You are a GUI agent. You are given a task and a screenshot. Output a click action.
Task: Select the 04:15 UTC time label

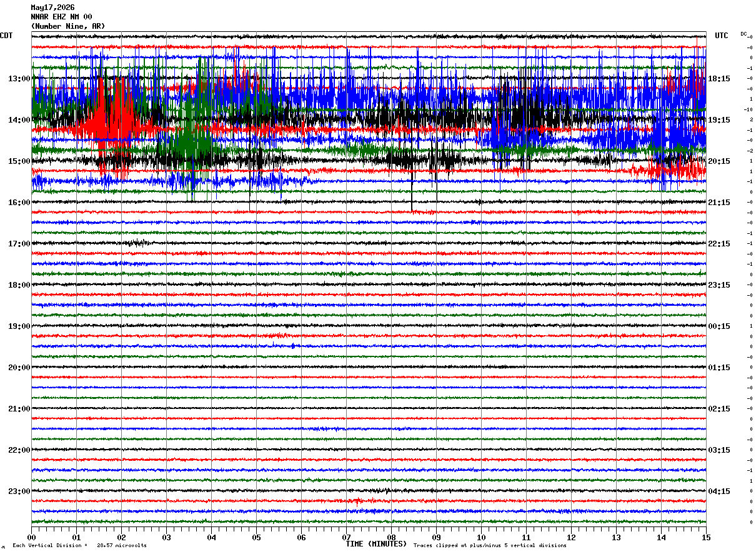pos(719,491)
